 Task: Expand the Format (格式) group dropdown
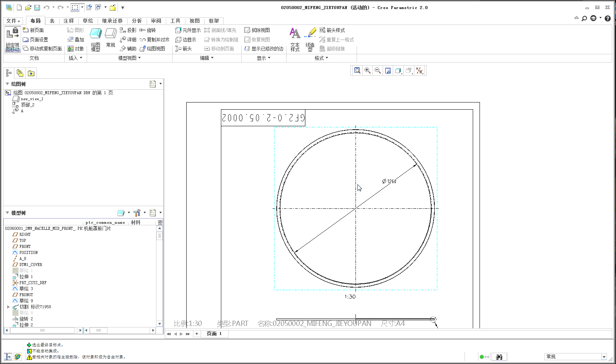321,58
